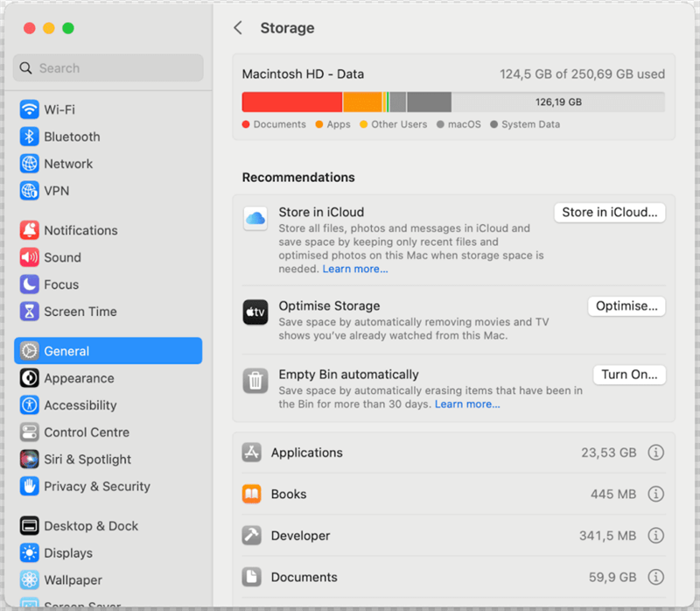Viewport: 700px width, 611px height.
Task: Open Learn more link under iCloud
Action: [x=355, y=269]
